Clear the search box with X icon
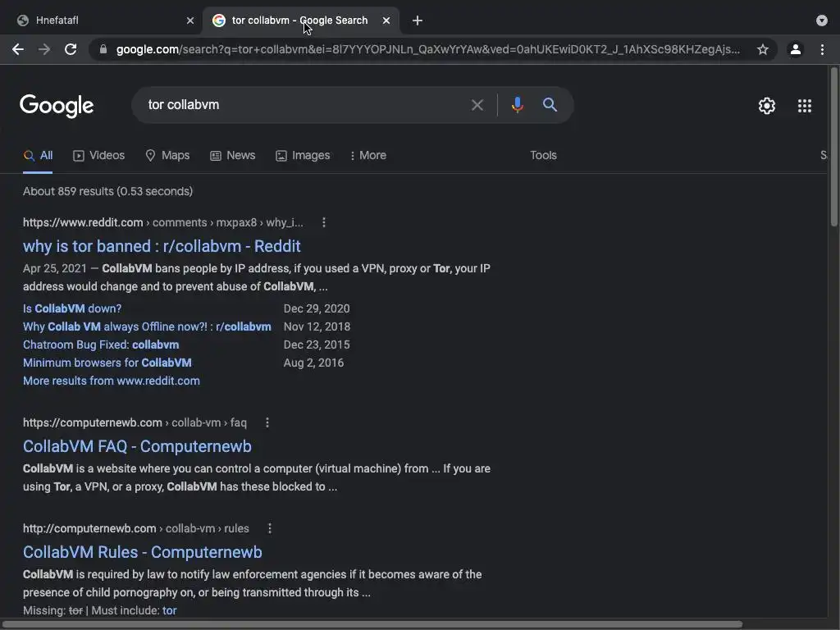840x630 pixels. pos(477,105)
